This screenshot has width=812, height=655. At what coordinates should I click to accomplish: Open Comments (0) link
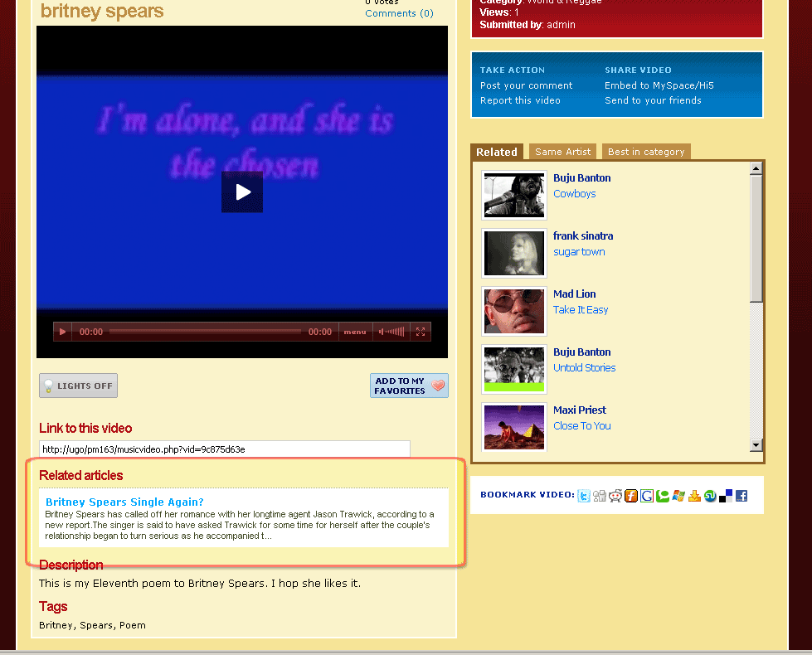(399, 13)
